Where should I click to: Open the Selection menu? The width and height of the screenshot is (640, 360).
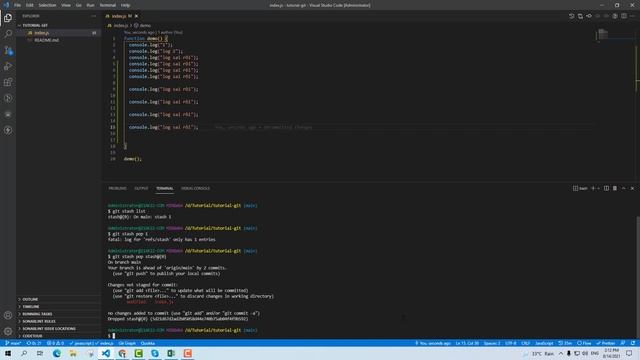coord(47,5)
